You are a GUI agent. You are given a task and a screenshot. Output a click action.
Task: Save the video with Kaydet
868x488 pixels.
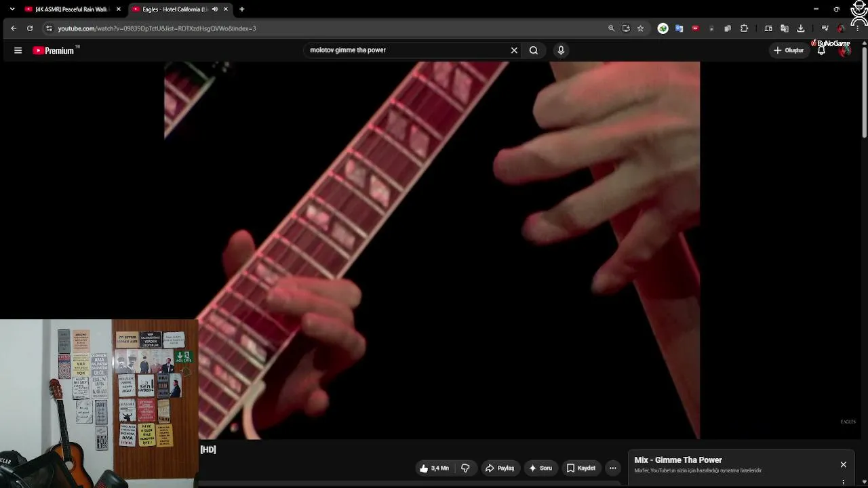tap(581, 468)
